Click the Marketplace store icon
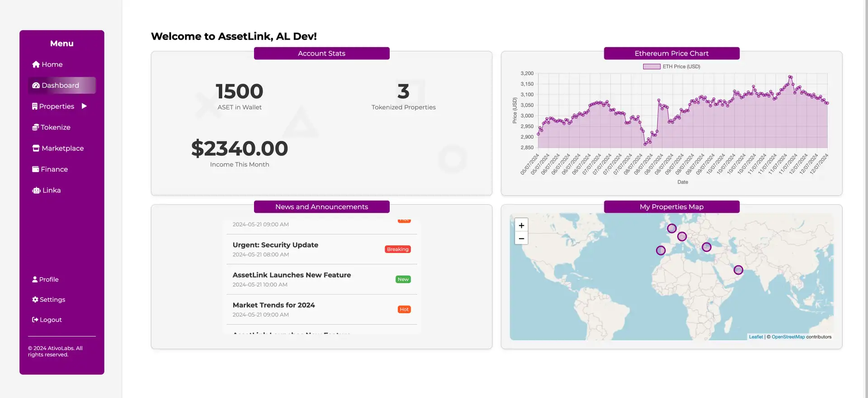The height and width of the screenshot is (398, 868). click(x=36, y=148)
